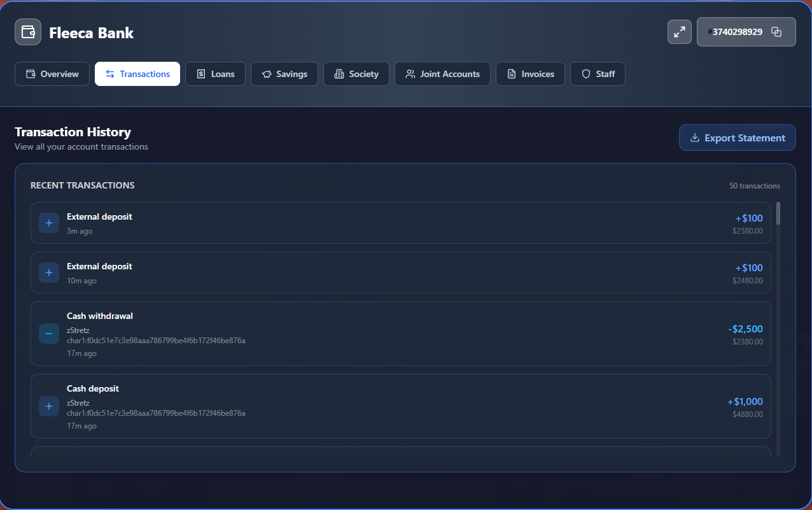Click the '3m ago' timestamp
The image size is (812, 510).
80,231
